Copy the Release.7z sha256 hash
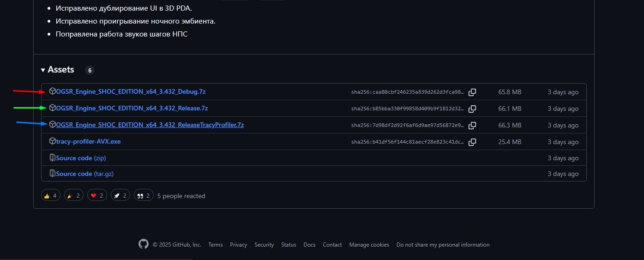The height and width of the screenshot is (260, 644). (472, 109)
